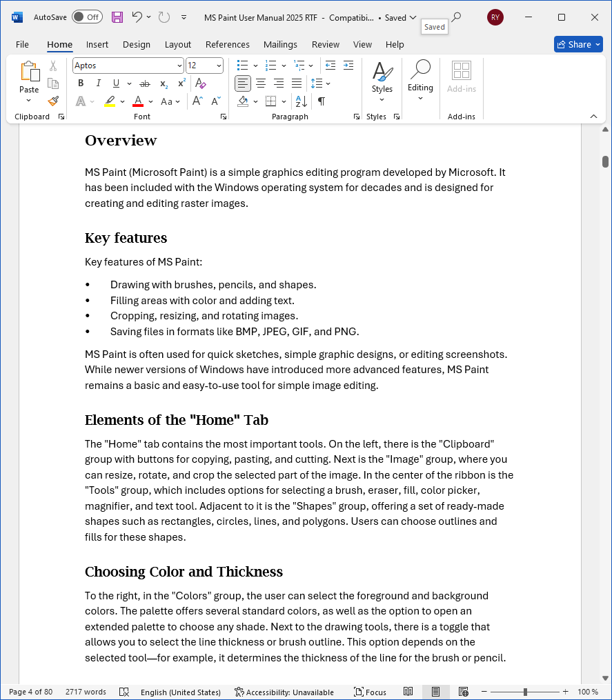Center align the paragraph
612x700 pixels.
tap(261, 83)
